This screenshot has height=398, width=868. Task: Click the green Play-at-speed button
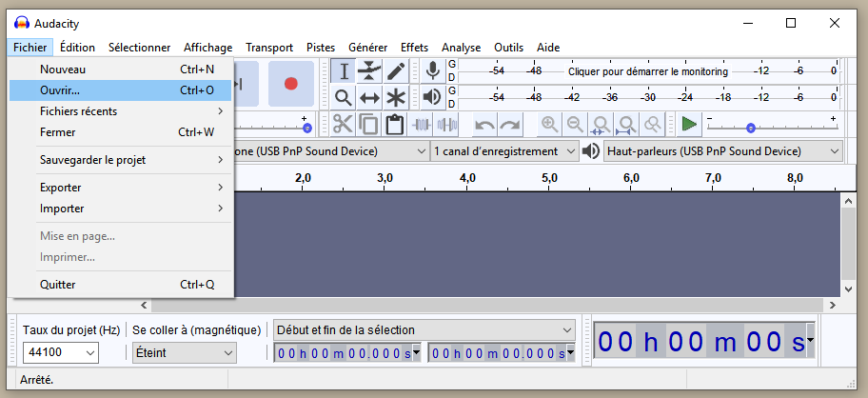689,124
